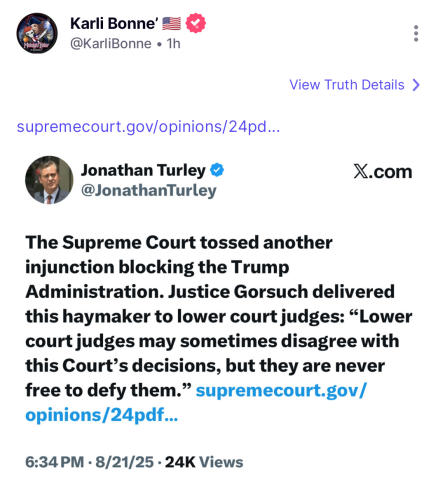Click the X.com logo

coord(383,172)
